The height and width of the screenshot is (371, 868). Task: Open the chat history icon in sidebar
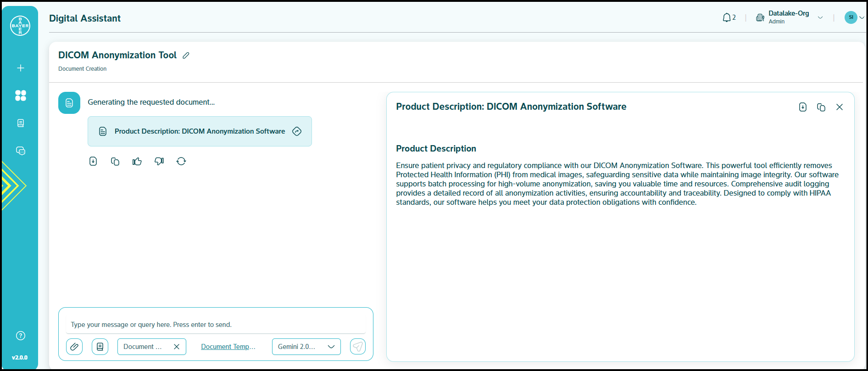(21, 151)
